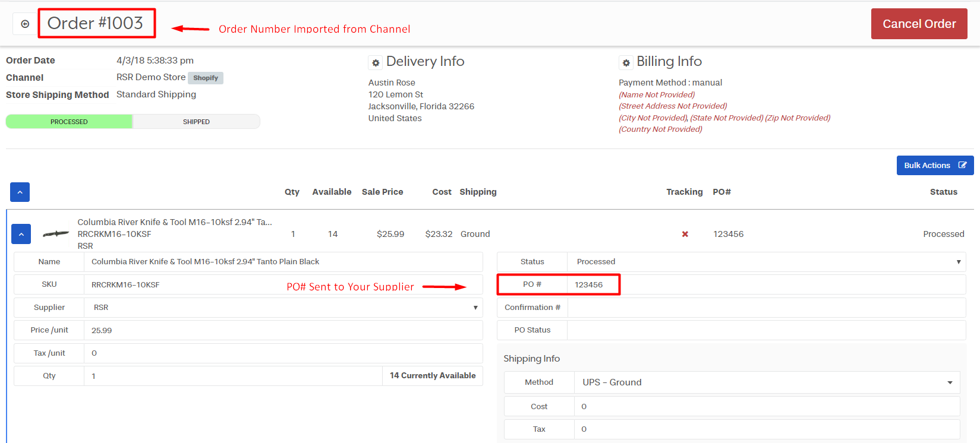
Task: Edit the Price /unit field 25.99
Action: coord(283,330)
